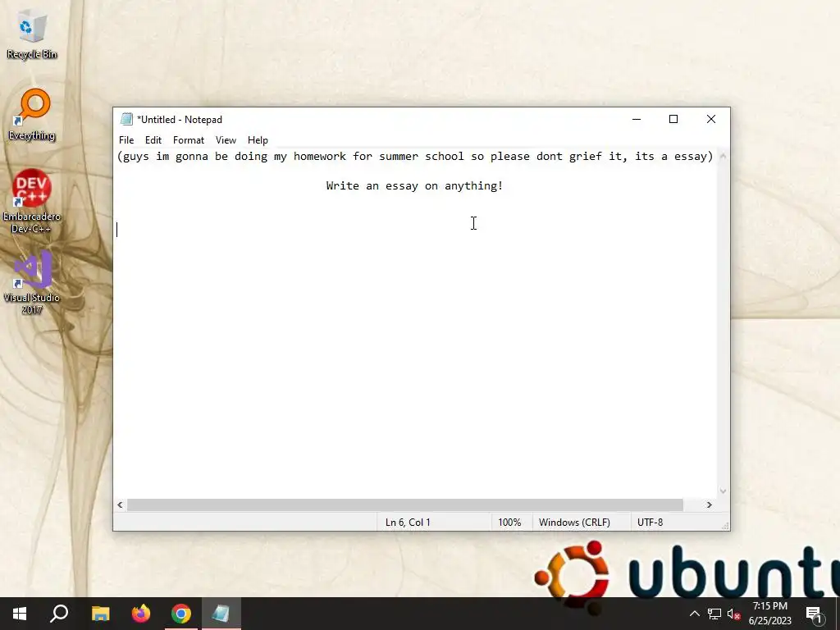Viewport: 840px width, 630px height.
Task: Click the horizontal scrollbar right arrow
Action: click(710, 504)
